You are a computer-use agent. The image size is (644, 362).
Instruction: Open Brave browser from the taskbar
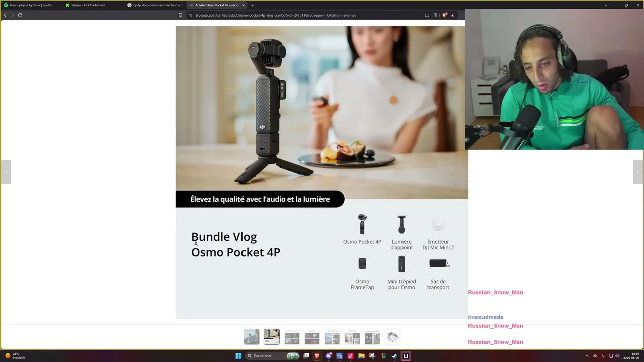tap(317, 356)
